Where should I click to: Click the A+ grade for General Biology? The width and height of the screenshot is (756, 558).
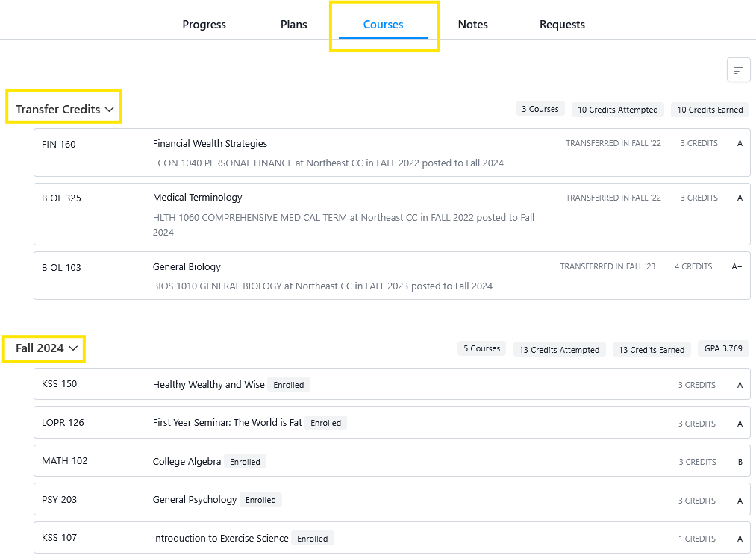pos(737,266)
